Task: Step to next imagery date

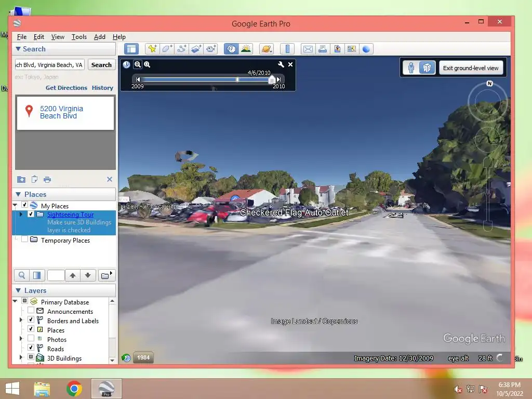Action: (278, 79)
